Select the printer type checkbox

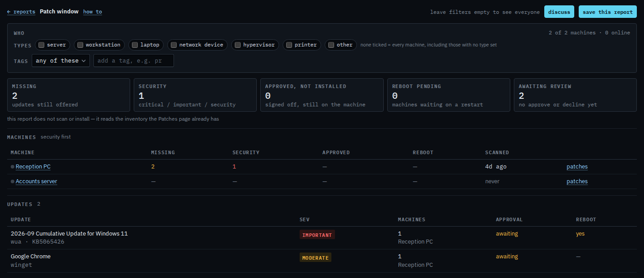289,45
